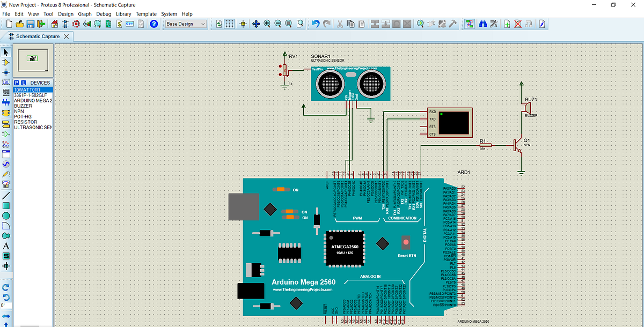Toggle the Selection mode arrow tool

6,52
